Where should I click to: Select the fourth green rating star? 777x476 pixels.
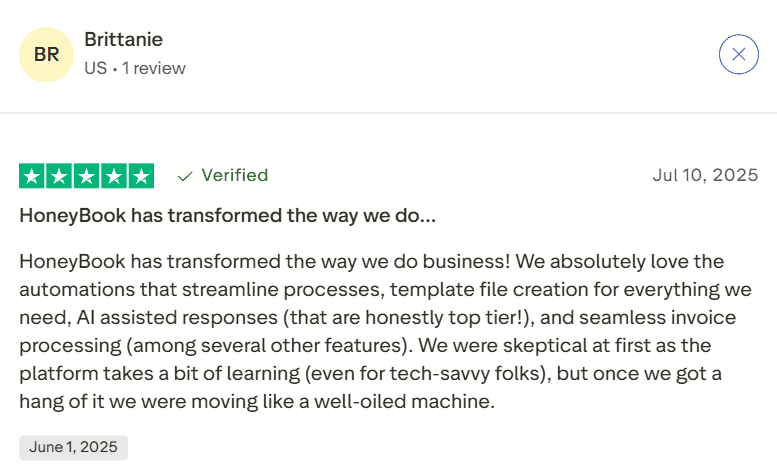click(114, 176)
